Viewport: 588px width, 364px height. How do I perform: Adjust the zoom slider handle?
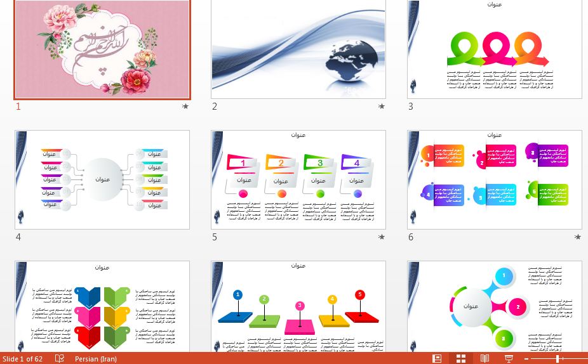click(x=558, y=358)
